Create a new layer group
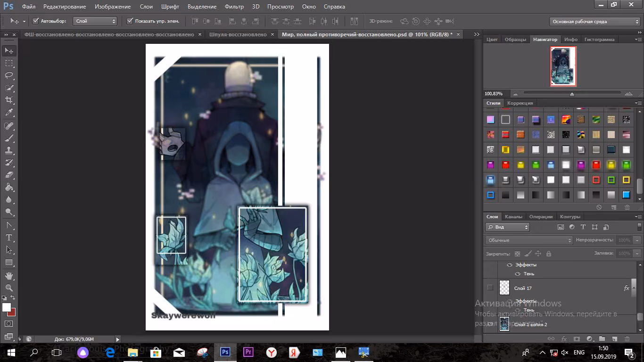Image resolution: width=644 pixels, height=362 pixels. coord(602,338)
